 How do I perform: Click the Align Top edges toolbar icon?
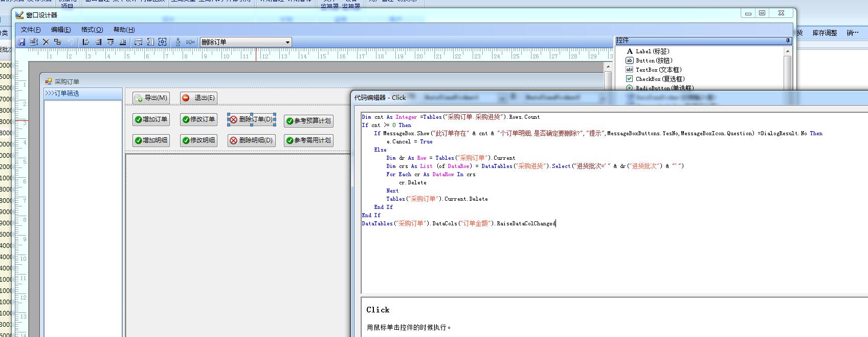click(110, 42)
